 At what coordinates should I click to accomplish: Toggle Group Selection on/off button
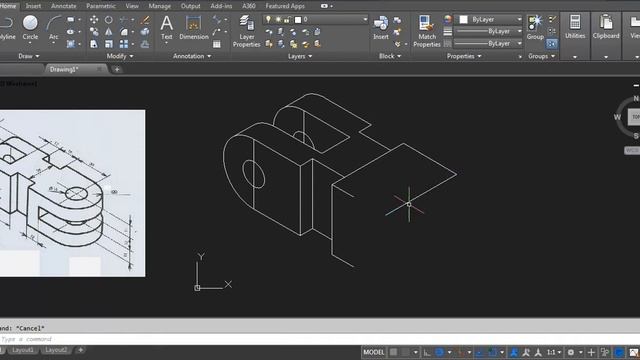[x=551, y=43]
